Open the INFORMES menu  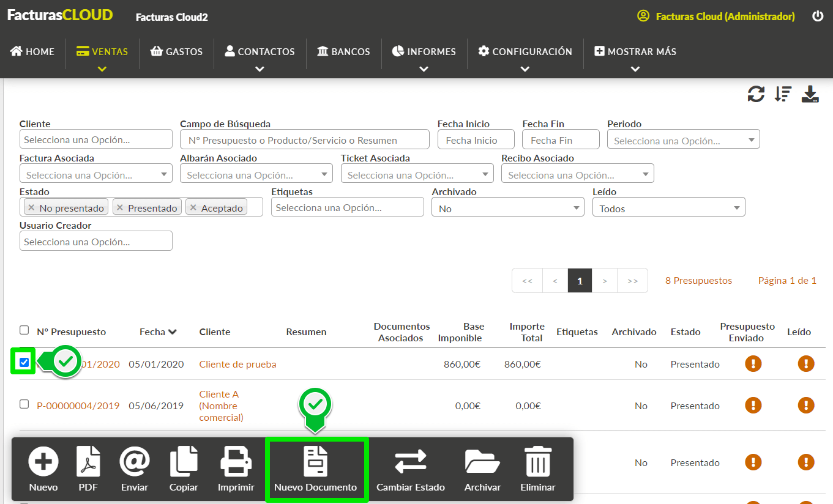coord(424,51)
